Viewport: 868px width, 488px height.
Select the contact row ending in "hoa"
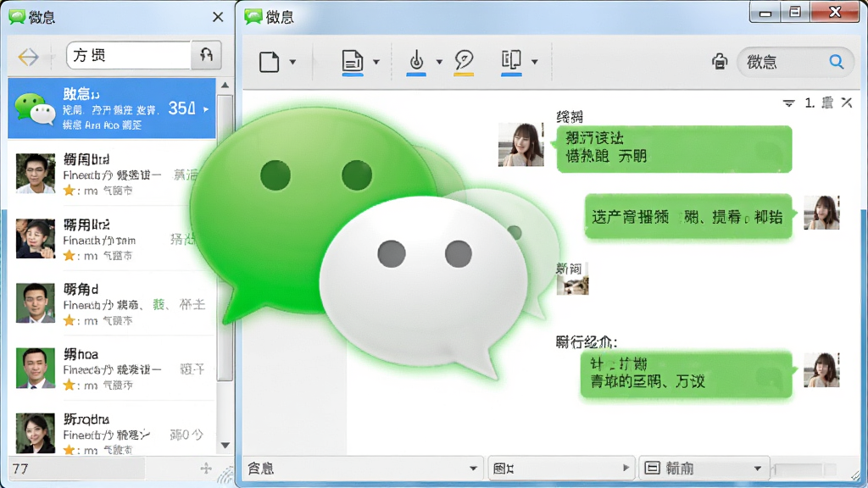(x=112, y=368)
